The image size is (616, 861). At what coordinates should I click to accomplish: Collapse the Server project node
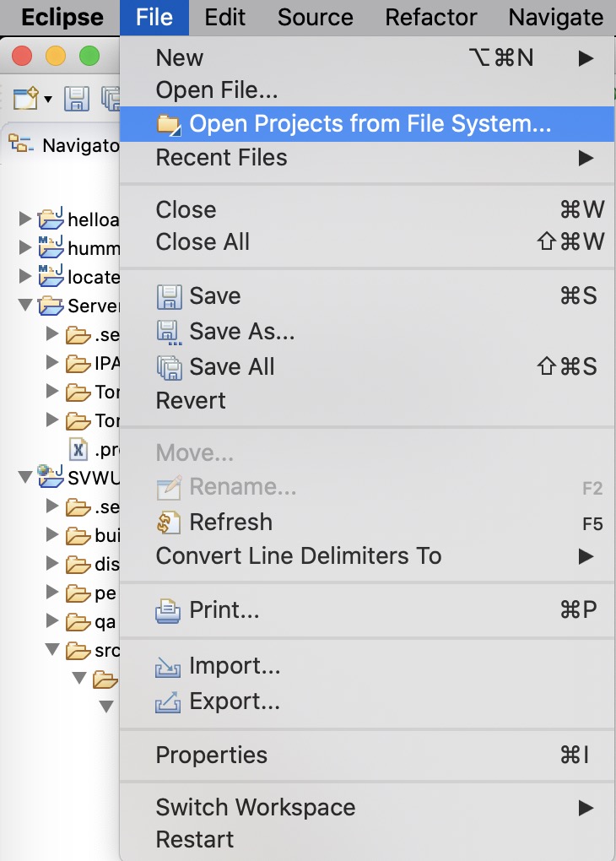coord(24,305)
